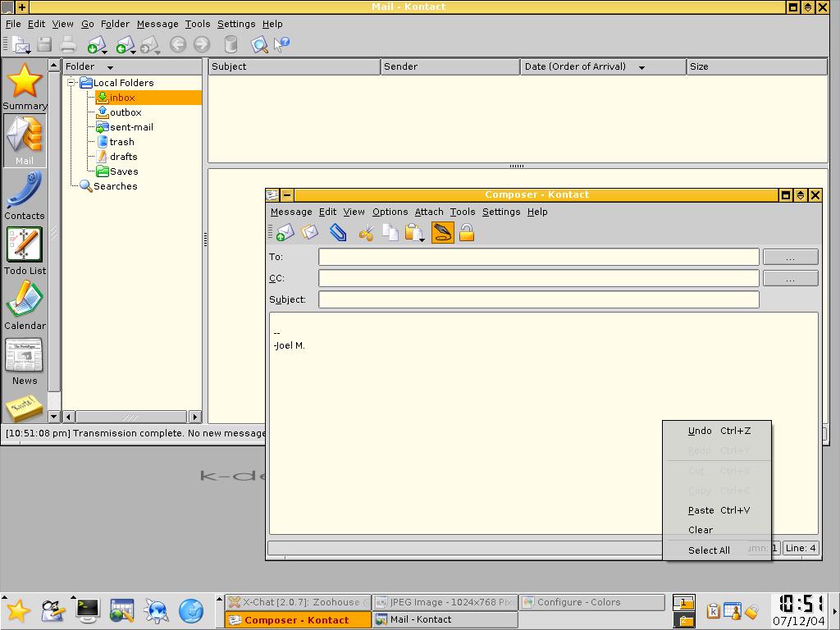Select the Searches tree item
840x630 pixels.
pyautogui.click(x=109, y=186)
